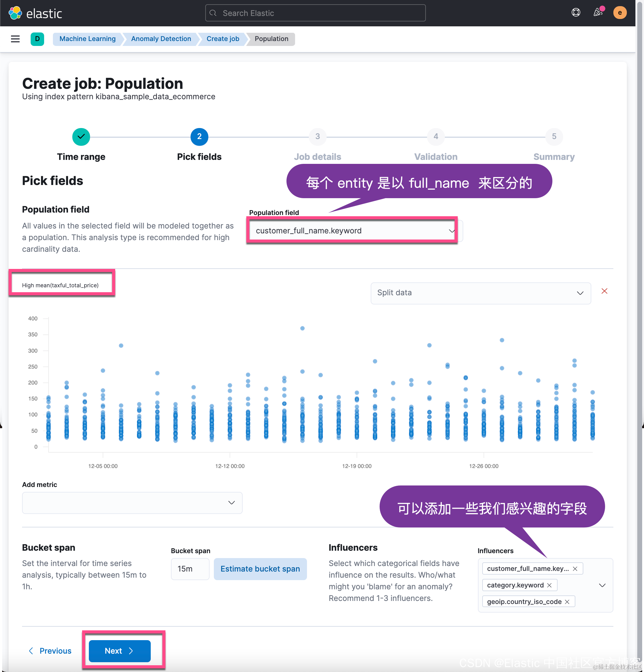The width and height of the screenshot is (644, 672).
Task: Click the green D space avatar
Action: pyautogui.click(x=37, y=39)
